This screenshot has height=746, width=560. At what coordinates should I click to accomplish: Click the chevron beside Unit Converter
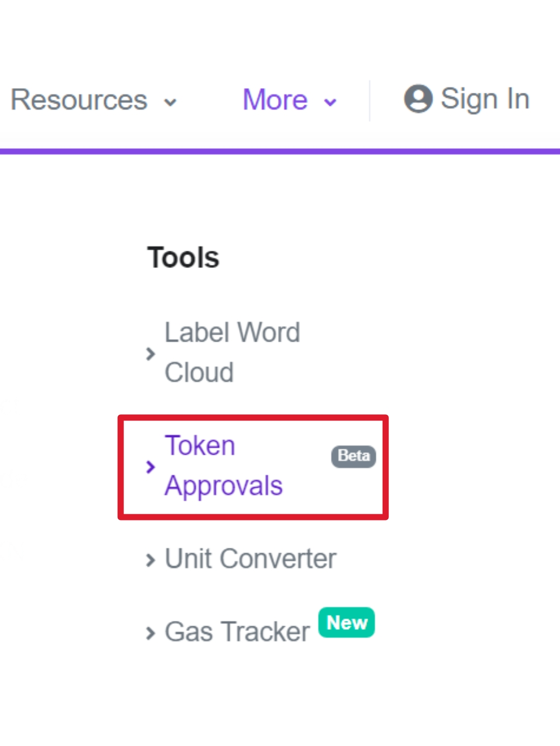tap(150, 560)
